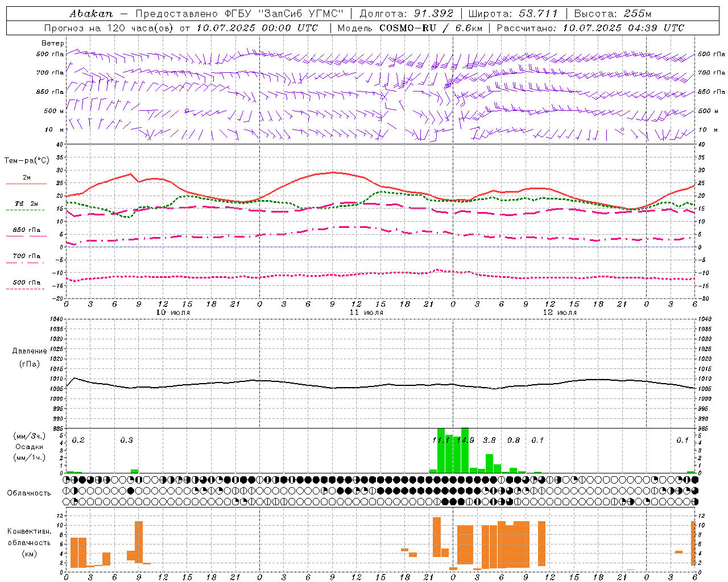Click the "Abakan" station title
Screen dimensions: 728x582
click(x=91, y=14)
